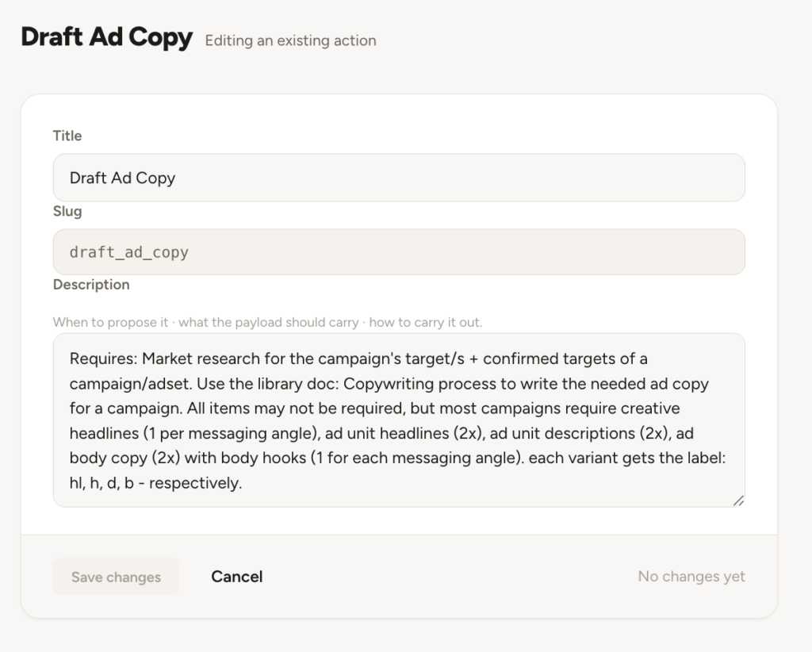This screenshot has height=652, width=812.
Task: Click the Slug field label
Action: (67, 211)
